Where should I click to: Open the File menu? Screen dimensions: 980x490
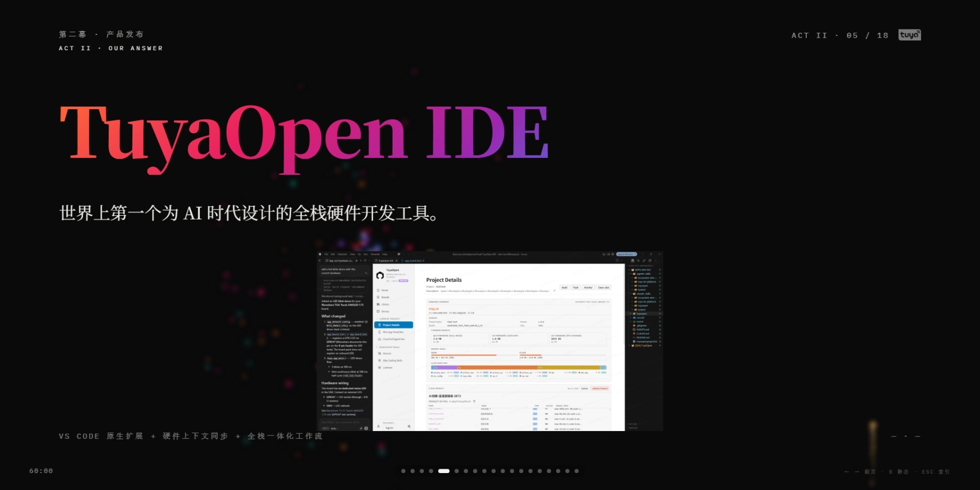tap(327, 254)
